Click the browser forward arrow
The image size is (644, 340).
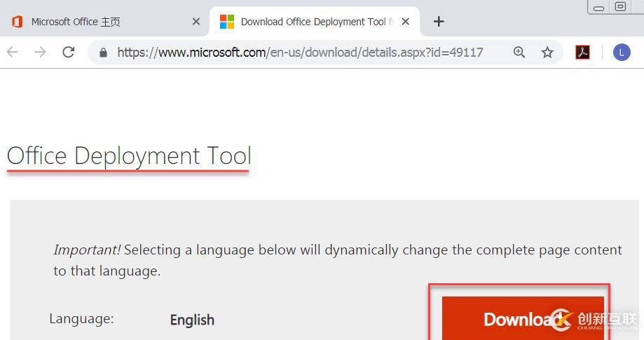tap(40, 52)
